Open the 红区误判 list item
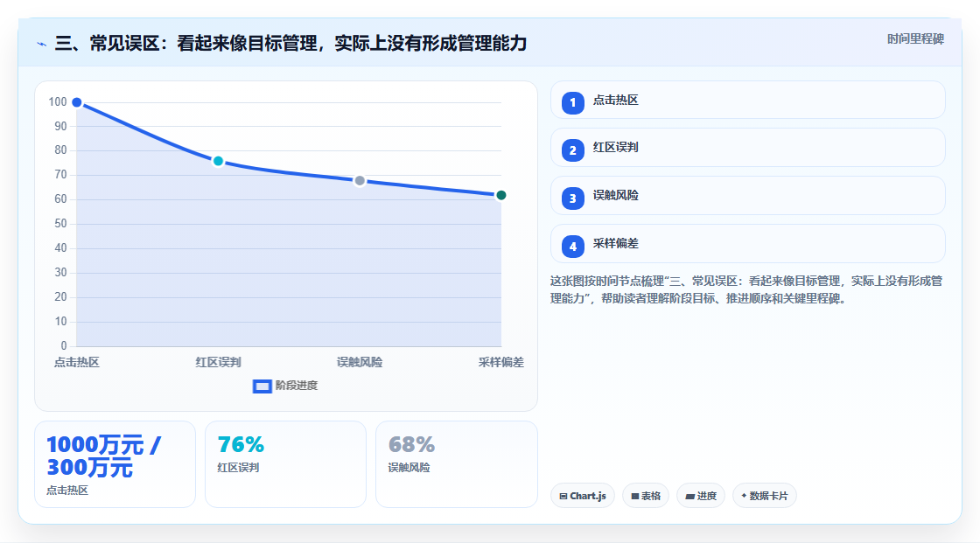The height and width of the screenshot is (543, 980). tap(747, 148)
